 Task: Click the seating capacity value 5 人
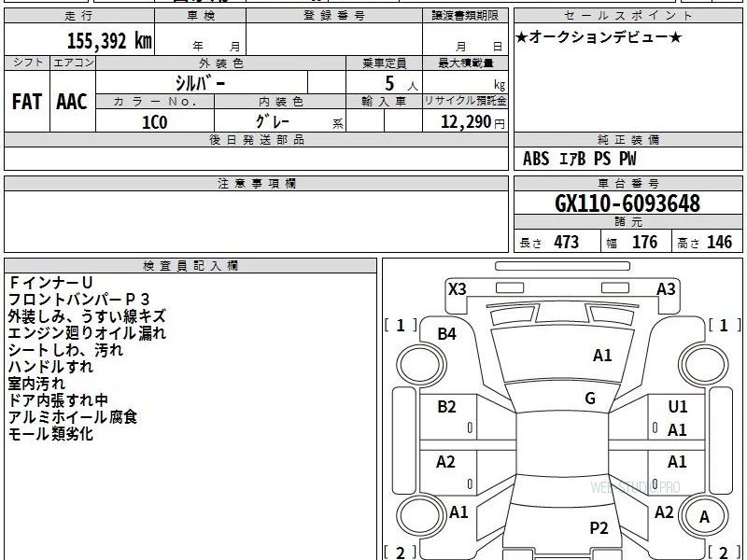pos(402,83)
